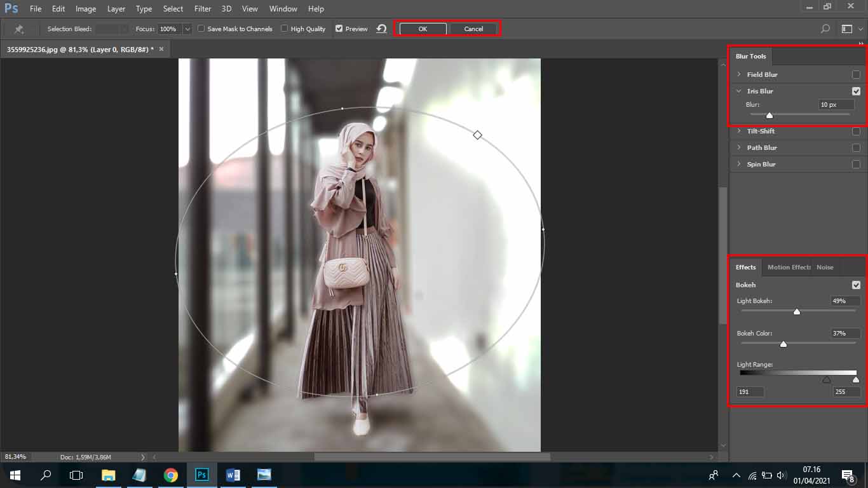Switch to the Motion Effects tab

pos(789,267)
